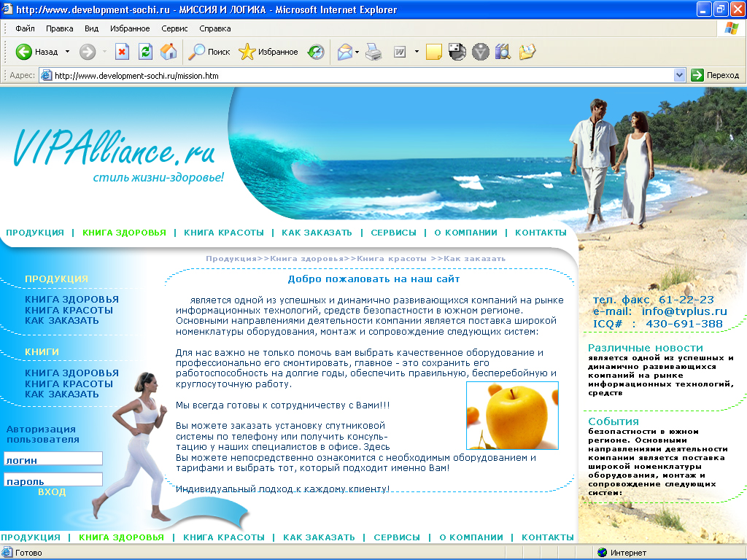Open the Файл menu
The width and height of the screenshot is (747, 560).
[25, 28]
